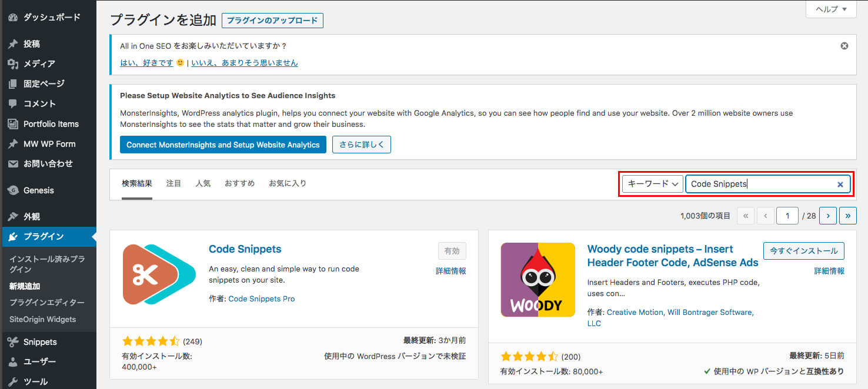Clear the Code Snippets search text
Screen dimensions: 868x389
[840, 185]
